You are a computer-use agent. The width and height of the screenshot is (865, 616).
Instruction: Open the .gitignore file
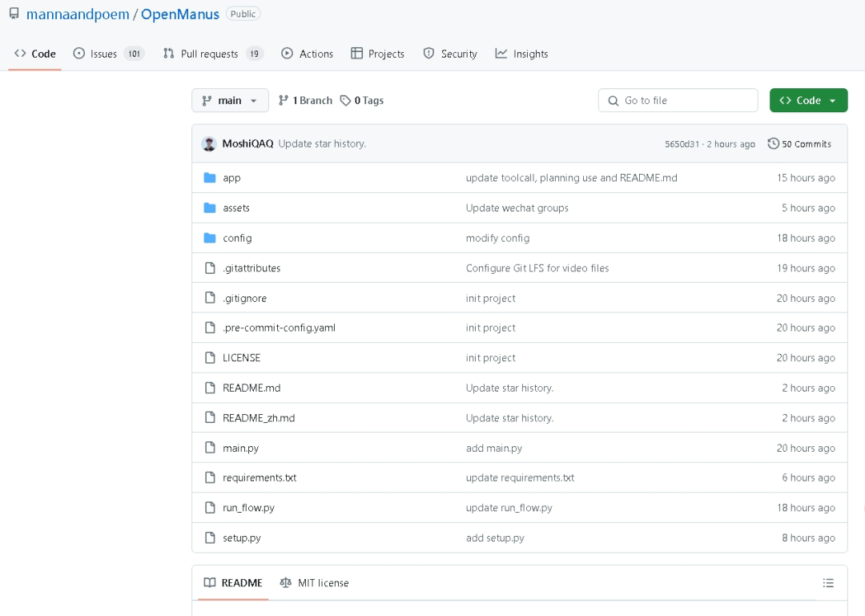pyautogui.click(x=244, y=298)
